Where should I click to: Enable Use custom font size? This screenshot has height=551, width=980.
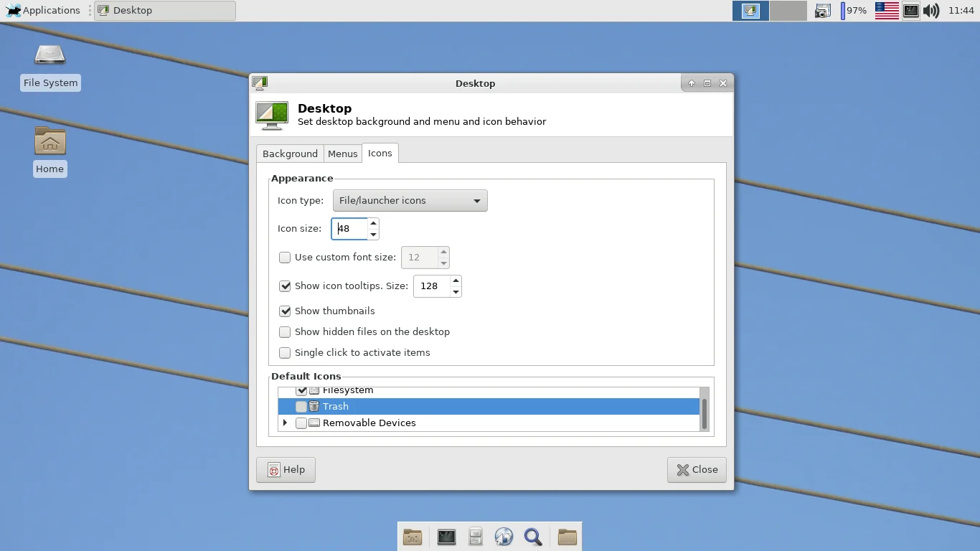click(285, 258)
